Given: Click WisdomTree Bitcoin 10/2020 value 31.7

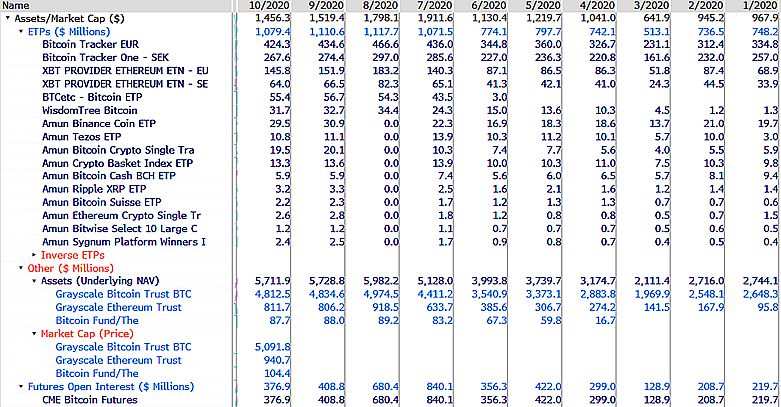Looking at the screenshot, I should 279,110.
